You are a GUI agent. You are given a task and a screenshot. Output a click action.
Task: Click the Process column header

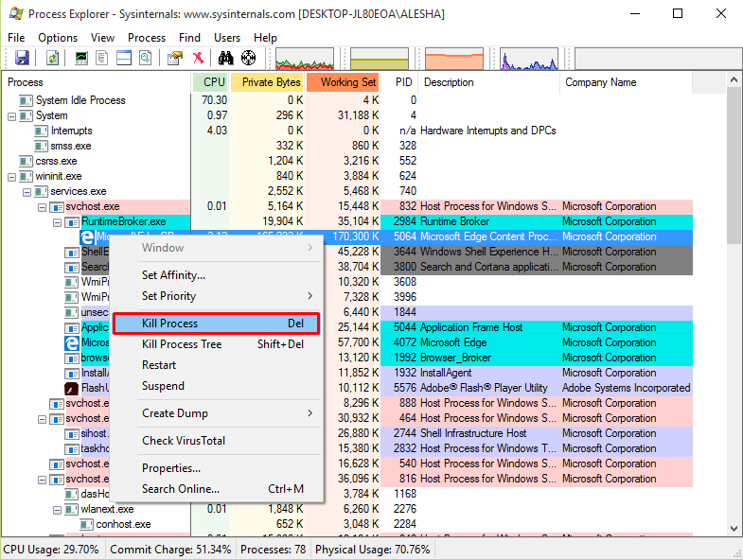click(x=97, y=82)
